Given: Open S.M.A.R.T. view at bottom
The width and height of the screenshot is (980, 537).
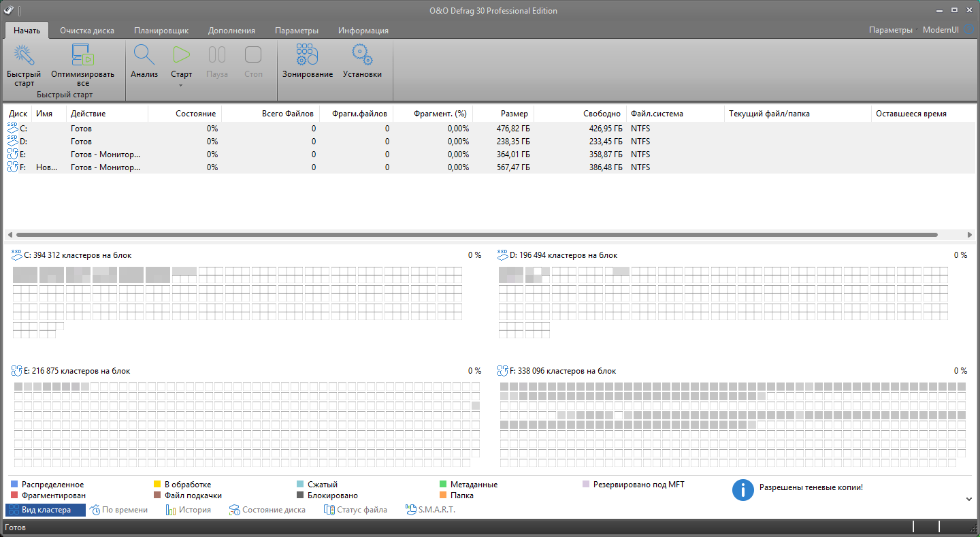Looking at the screenshot, I should click(x=430, y=510).
